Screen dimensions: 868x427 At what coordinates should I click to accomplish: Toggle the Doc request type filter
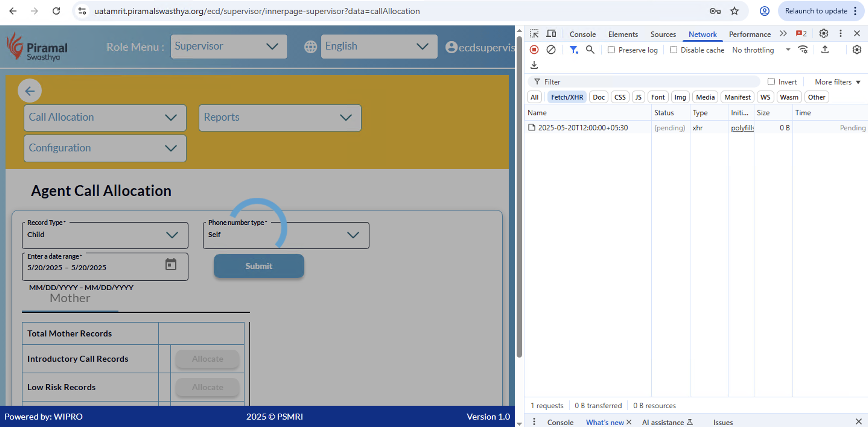(598, 97)
